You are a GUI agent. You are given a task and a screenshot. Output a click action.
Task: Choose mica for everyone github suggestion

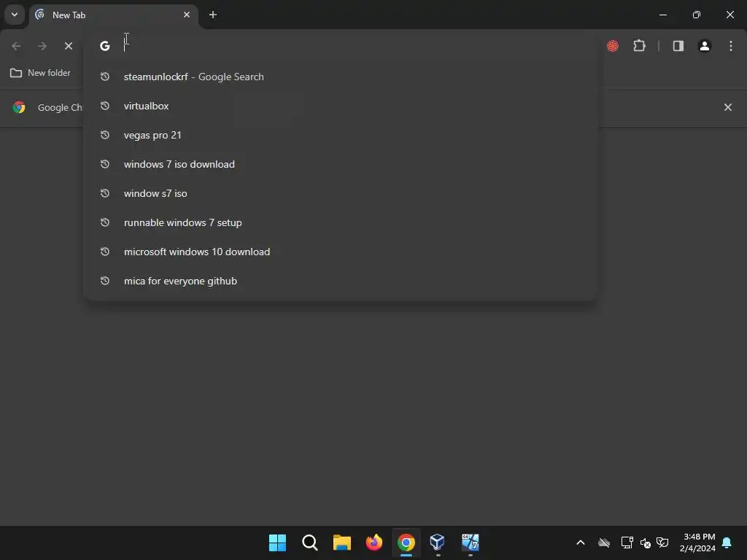(340, 281)
